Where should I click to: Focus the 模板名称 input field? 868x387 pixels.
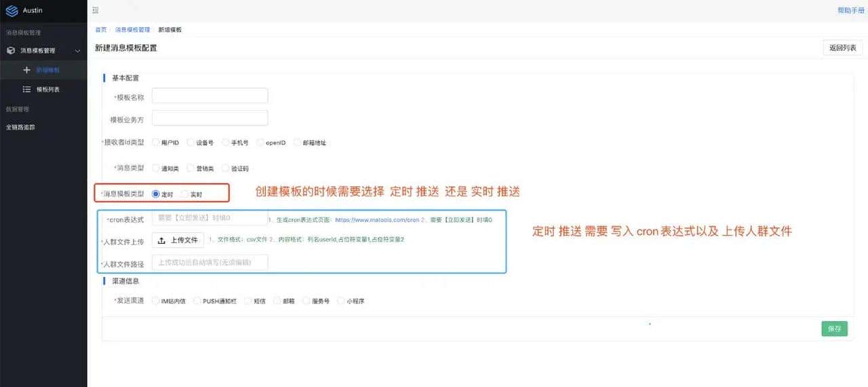click(x=210, y=96)
